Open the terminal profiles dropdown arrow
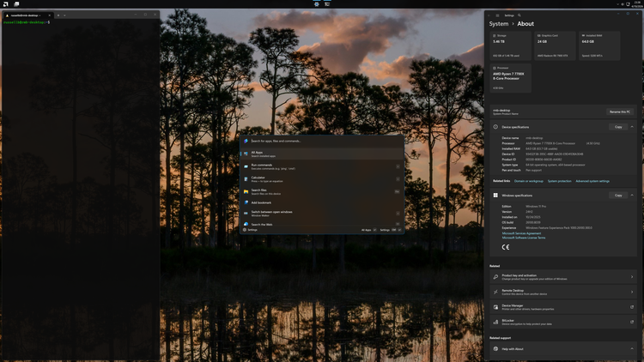The image size is (644, 362). pos(64,15)
